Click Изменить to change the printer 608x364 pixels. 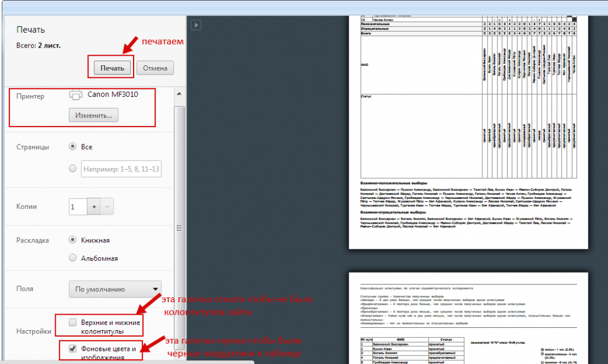click(95, 115)
